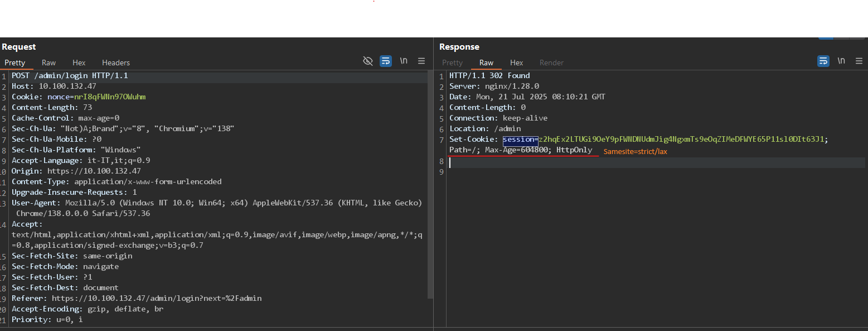Toggle word wrap in the Response panel
The image size is (868, 331).
(x=823, y=61)
